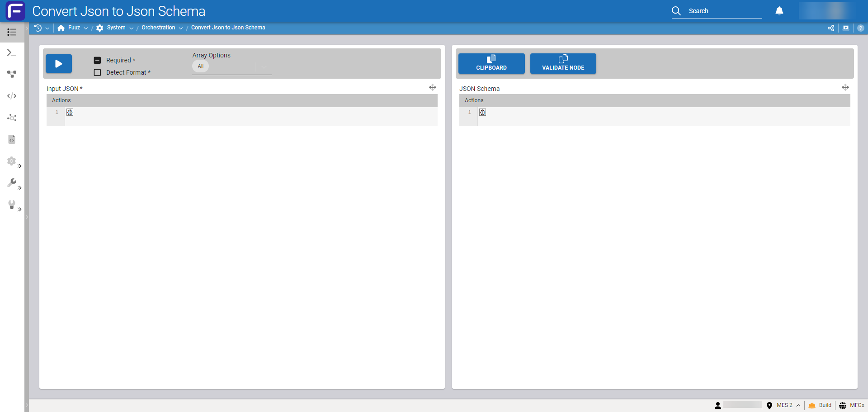Expand the Fuuz breadcrumb chevron

point(86,28)
